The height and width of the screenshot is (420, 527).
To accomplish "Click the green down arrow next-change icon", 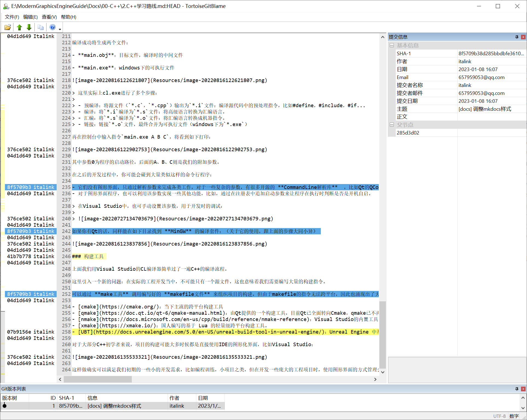I will click(x=29, y=27).
